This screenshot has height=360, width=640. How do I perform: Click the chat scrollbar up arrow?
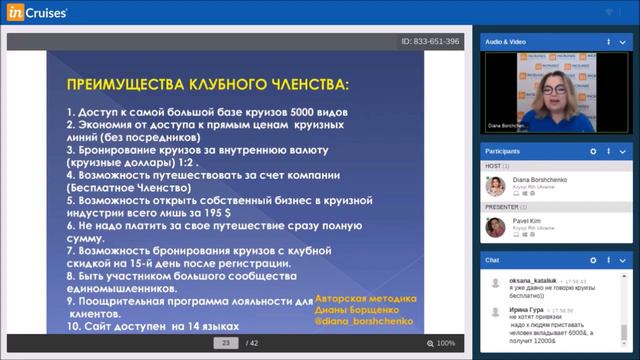pyautogui.click(x=624, y=277)
